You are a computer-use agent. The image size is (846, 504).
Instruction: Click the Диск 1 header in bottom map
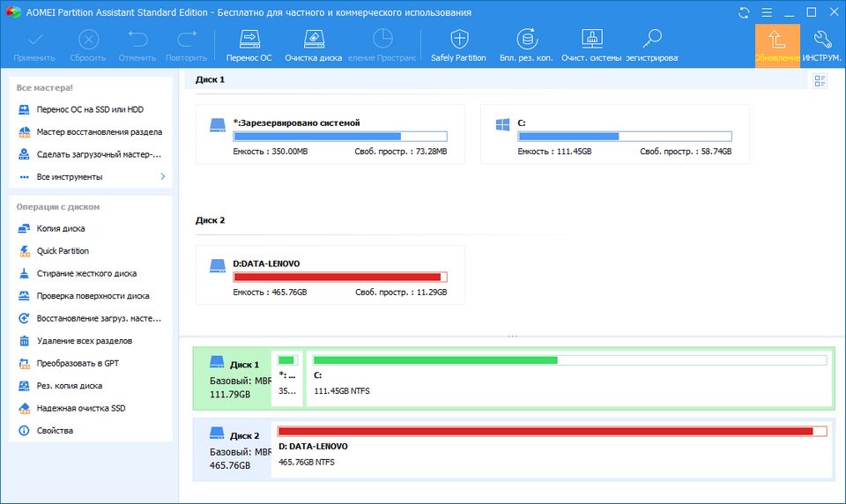233,379
